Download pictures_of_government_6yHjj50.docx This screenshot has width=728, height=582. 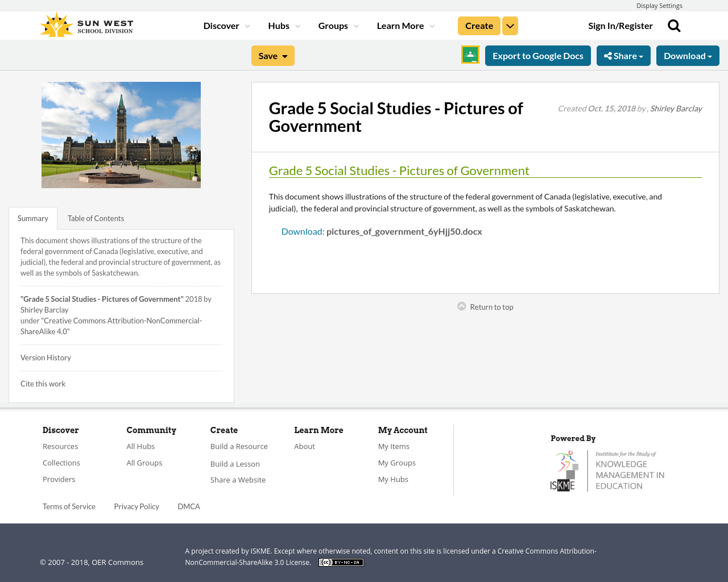[381, 230]
